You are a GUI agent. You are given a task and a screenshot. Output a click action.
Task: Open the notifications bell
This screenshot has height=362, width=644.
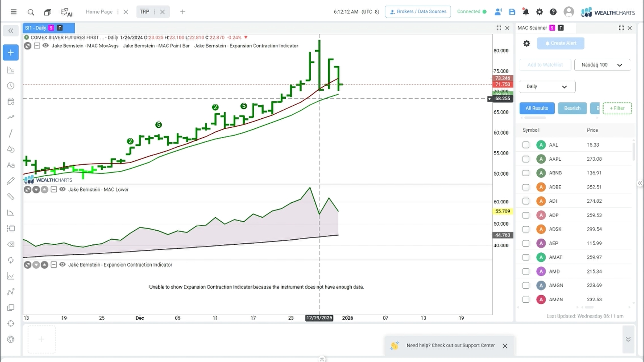[x=526, y=12]
